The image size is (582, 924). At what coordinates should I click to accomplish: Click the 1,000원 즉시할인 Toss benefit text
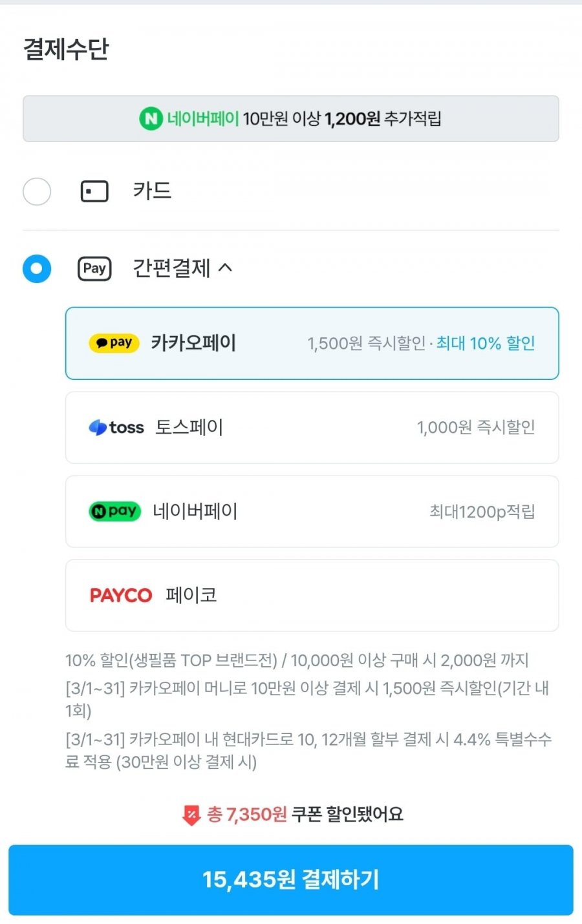[476, 428]
